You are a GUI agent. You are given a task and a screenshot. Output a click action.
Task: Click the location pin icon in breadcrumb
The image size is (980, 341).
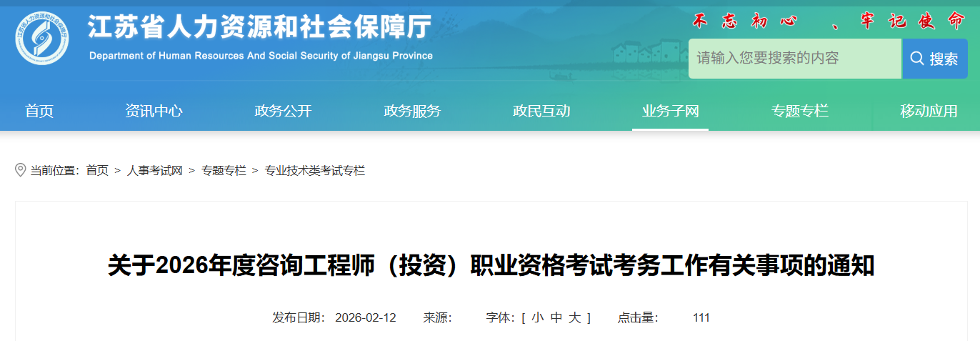[20, 170]
